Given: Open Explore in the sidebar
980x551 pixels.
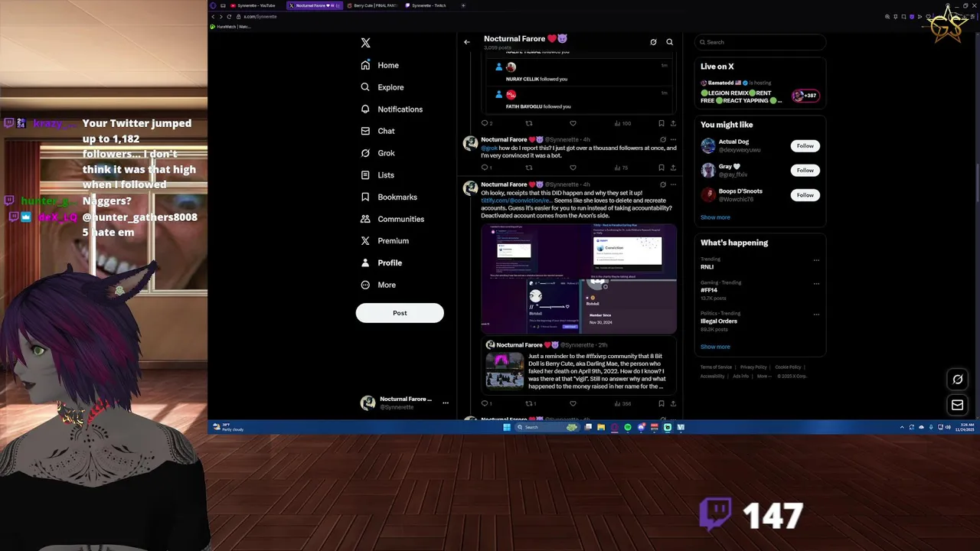Looking at the screenshot, I should click(382, 87).
